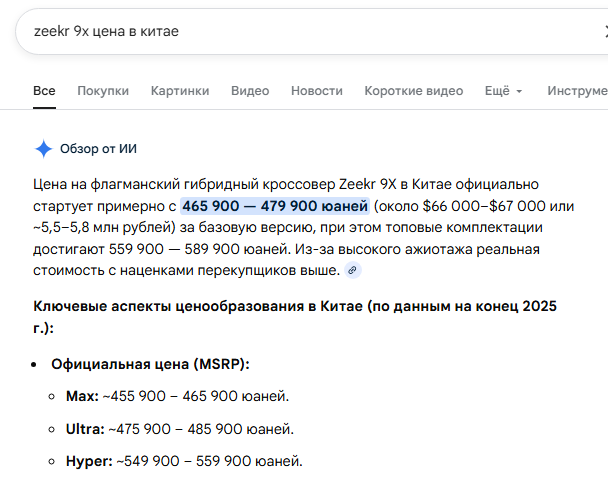
Task: Switch to the Картинки tab
Action: (x=180, y=91)
